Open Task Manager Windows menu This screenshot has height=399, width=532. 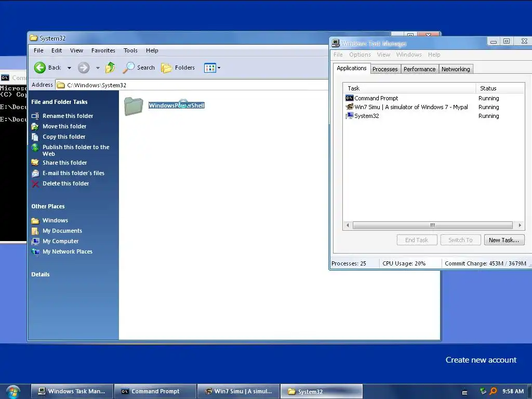(x=409, y=55)
